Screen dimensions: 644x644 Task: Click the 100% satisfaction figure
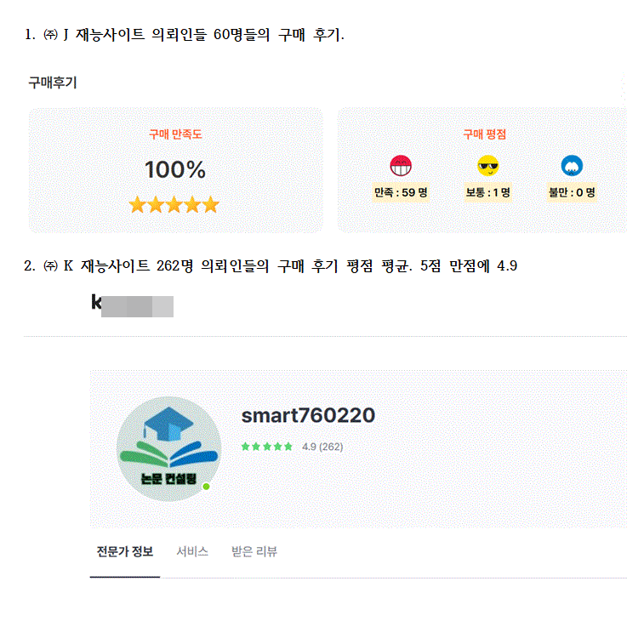pos(174,170)
